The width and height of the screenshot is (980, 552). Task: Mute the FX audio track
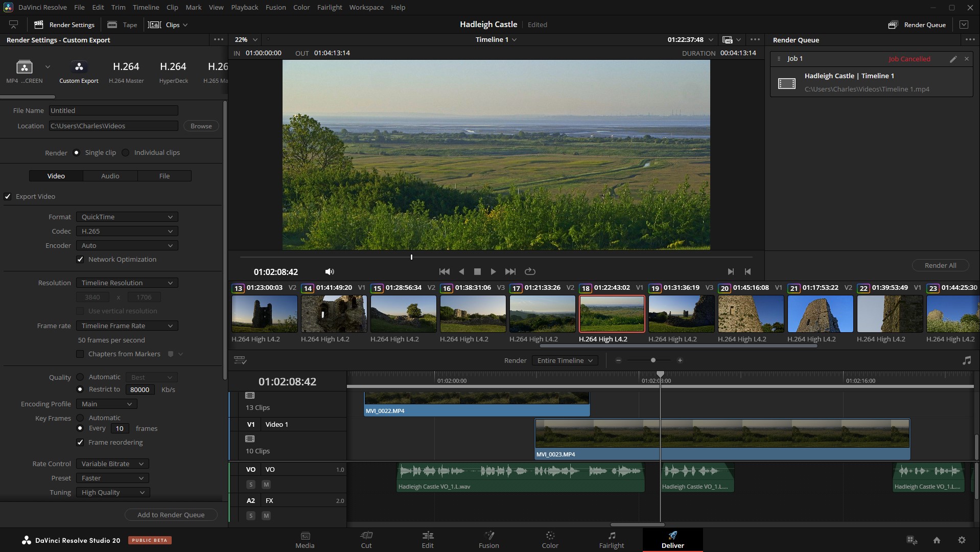click(266, 516)
